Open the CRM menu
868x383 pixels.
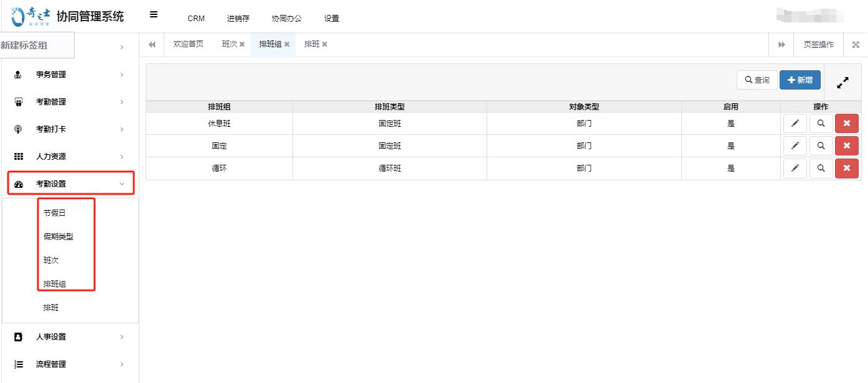point(195,19)
